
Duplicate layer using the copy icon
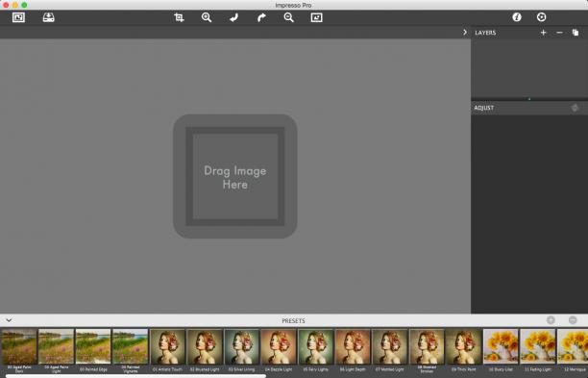pyautogui.click(x=576, y=33)
